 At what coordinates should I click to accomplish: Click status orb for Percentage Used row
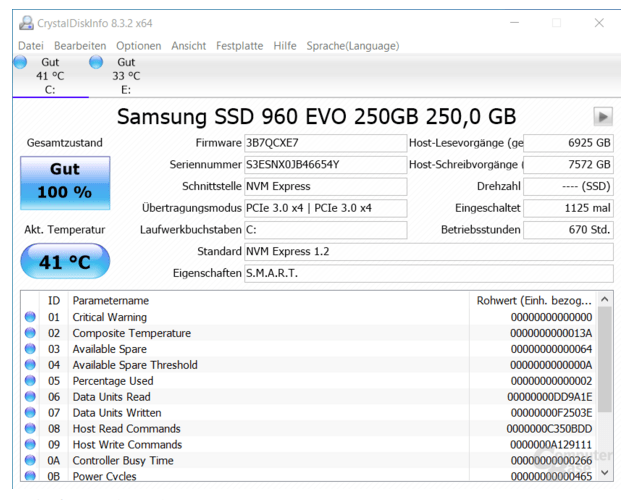point(30,380)
